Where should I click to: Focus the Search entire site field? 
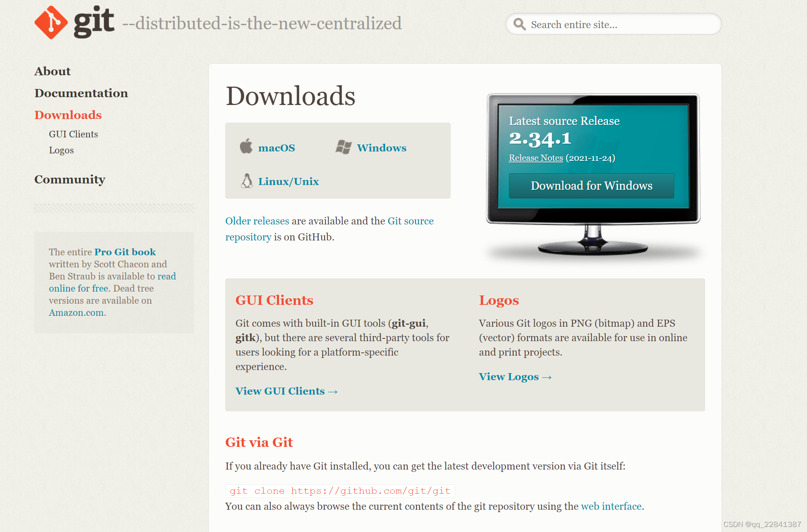point(613,24)
